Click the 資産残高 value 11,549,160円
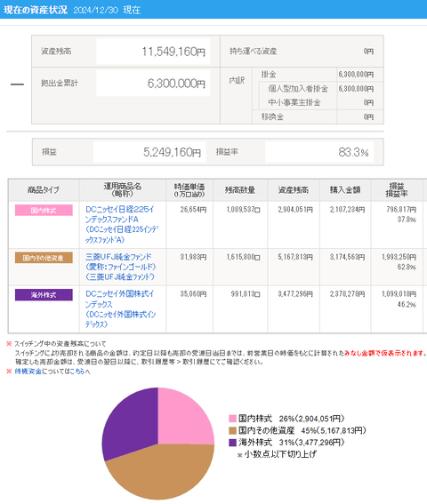427x504 pixels. tap(173, 52)
